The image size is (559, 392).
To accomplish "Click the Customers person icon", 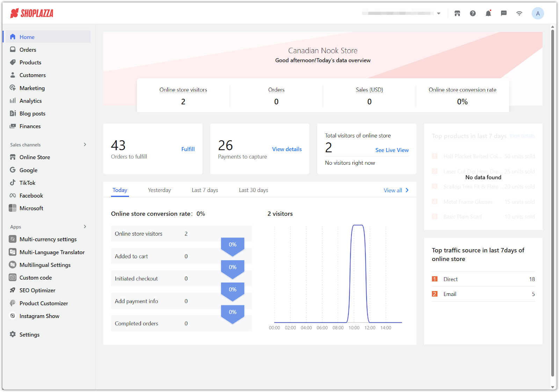I will [13, 75].
